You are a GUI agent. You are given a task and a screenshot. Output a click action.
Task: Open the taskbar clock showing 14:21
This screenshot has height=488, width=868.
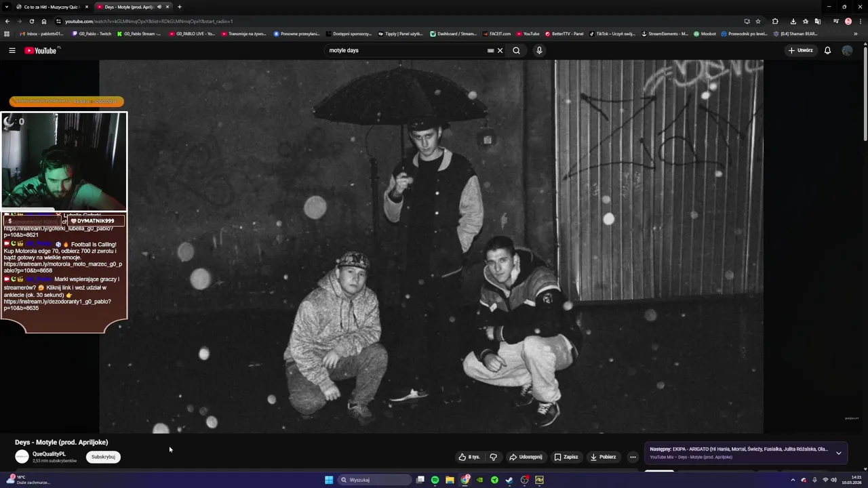[850, 480]
